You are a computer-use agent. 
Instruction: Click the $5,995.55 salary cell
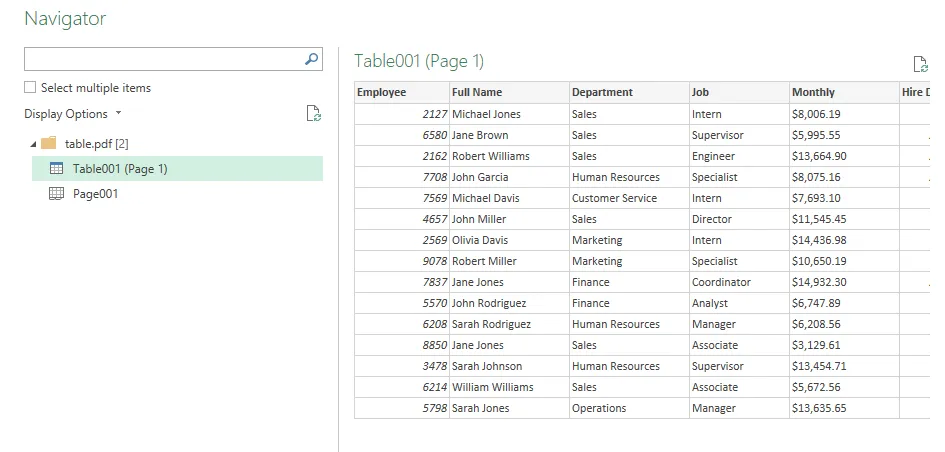point(844,135)
